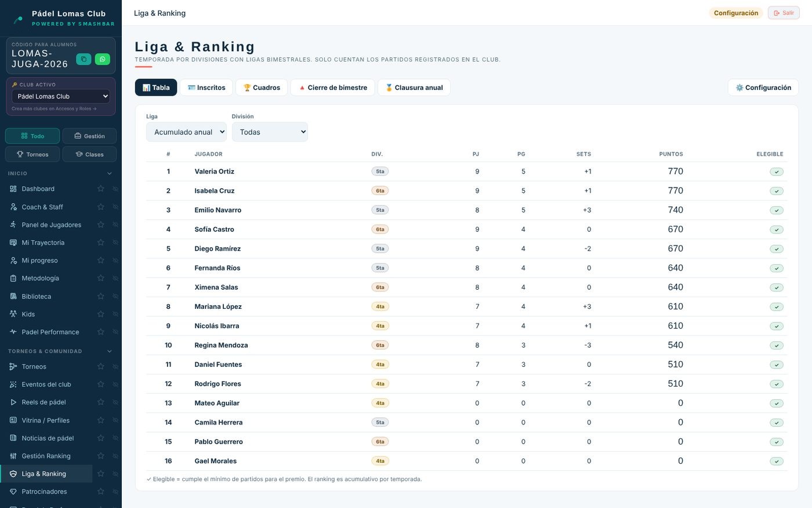Share the student code via WhatsApp
812x508 pixels.
tap(103, 59)
